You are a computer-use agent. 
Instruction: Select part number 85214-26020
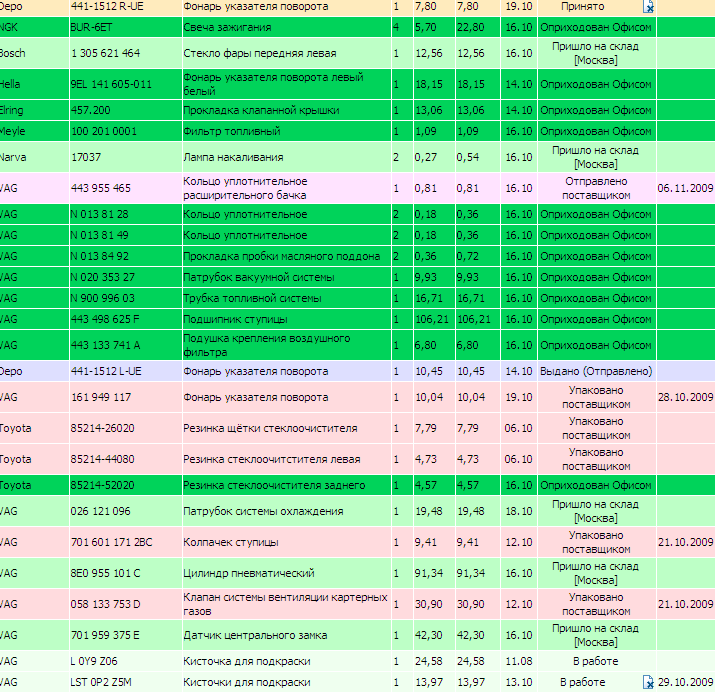tap(102, 428)
